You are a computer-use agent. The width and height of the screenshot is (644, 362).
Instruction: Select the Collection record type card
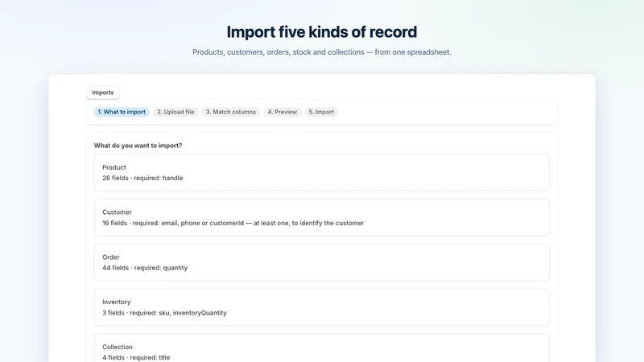pyautogui.click(x=322, y=348)
